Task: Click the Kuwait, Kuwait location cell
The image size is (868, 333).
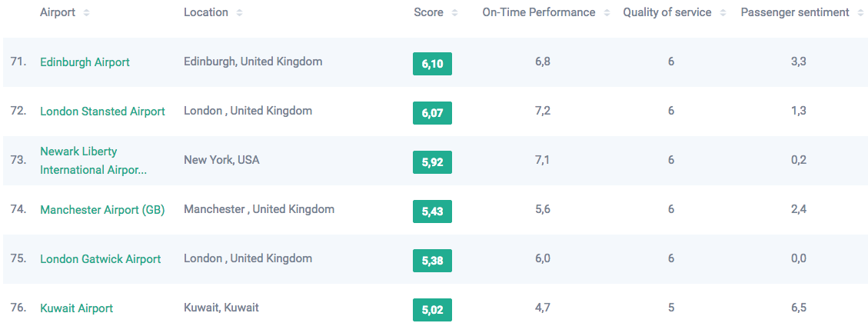Action: click(221, 308)
